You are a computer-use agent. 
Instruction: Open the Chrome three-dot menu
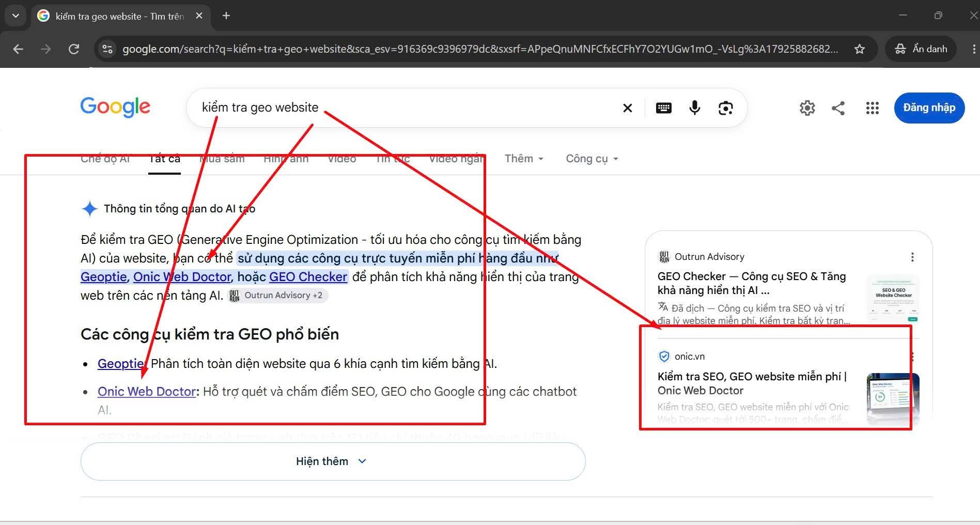pos(973,49)
